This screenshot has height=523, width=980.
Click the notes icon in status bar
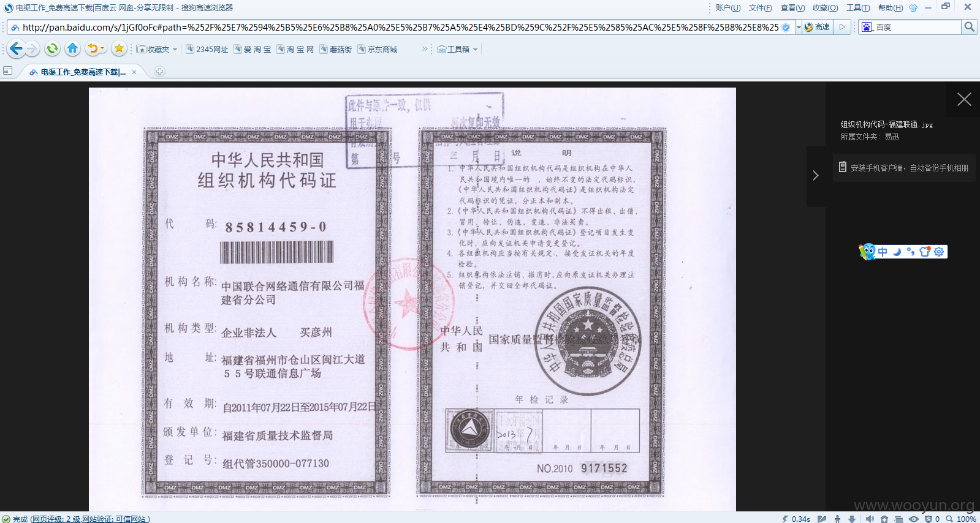(822, 519)
